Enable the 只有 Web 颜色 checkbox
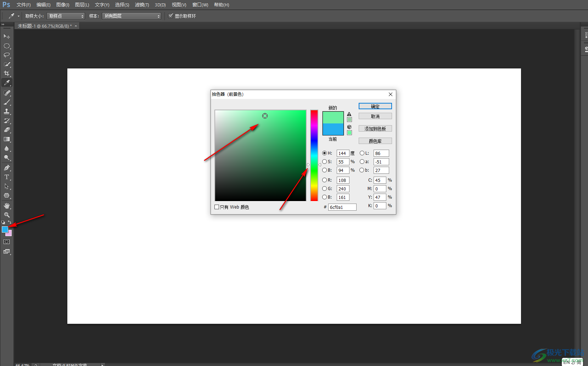The image size is (588, 366). click(x=217, y=207)
